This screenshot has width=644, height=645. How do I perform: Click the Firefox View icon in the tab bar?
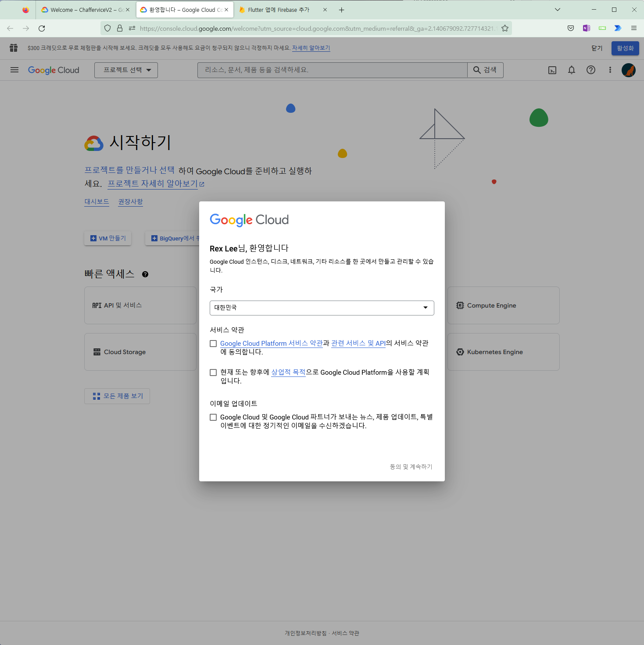click(x=25, y=10)
